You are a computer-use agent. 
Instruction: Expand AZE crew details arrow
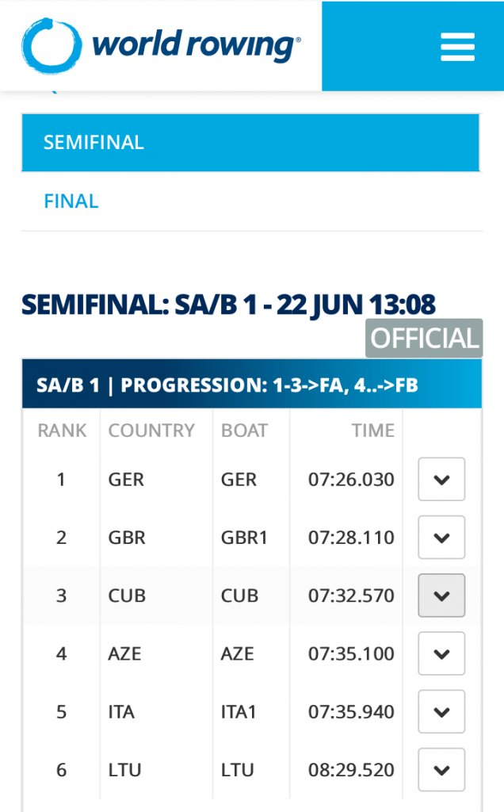[441, 653]
